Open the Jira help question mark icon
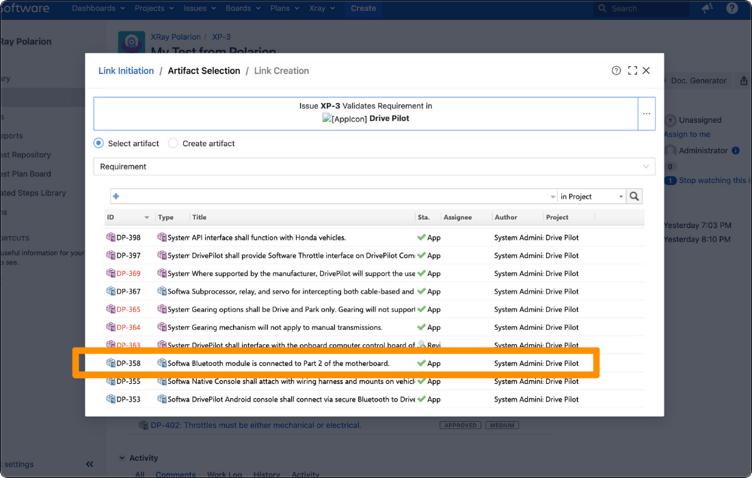The width and height of the screenshot is (752, 478). tap(732, 8)
